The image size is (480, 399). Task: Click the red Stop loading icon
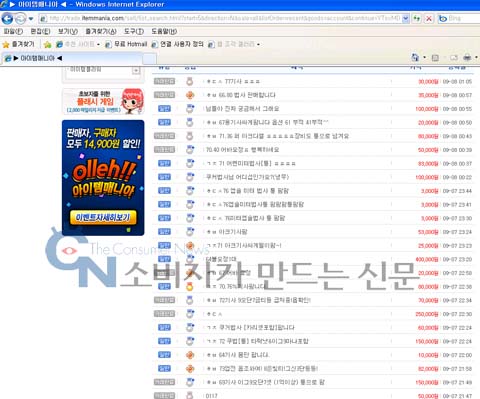[429, 19]
